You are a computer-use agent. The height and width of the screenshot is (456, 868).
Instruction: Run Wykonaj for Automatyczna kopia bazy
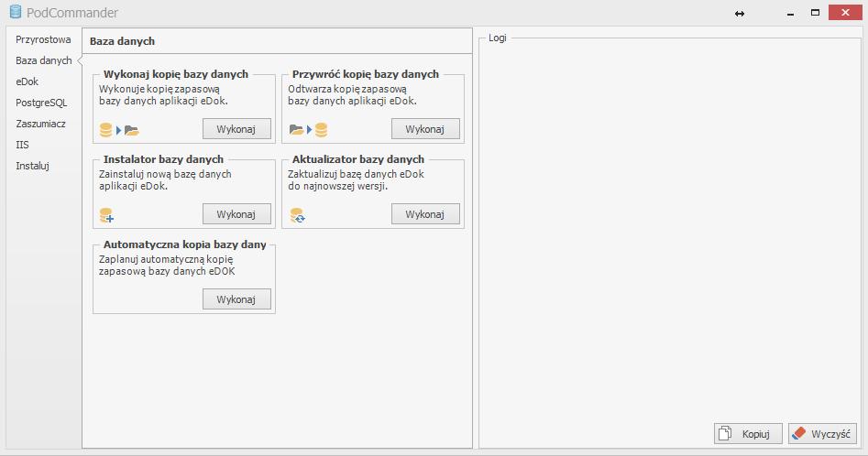coord(236,299)
